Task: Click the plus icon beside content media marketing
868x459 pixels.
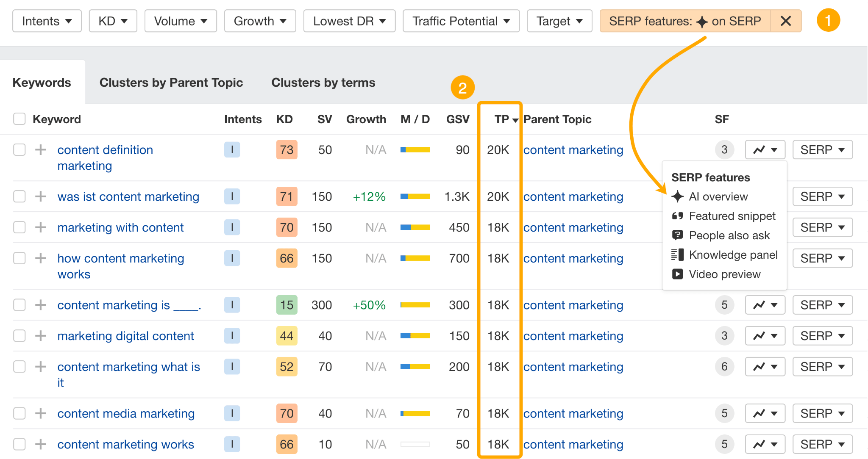Action: coord(41,413)
